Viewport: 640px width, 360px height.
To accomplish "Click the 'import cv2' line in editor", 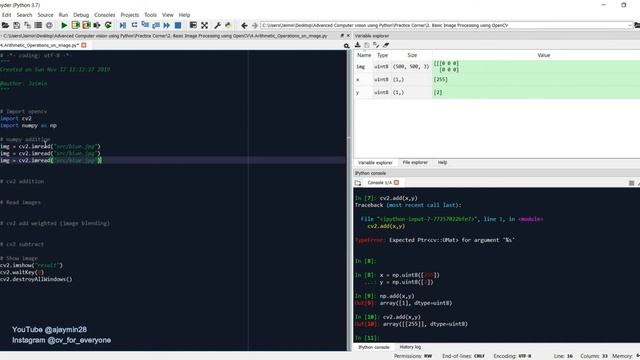I will point(16,118).
